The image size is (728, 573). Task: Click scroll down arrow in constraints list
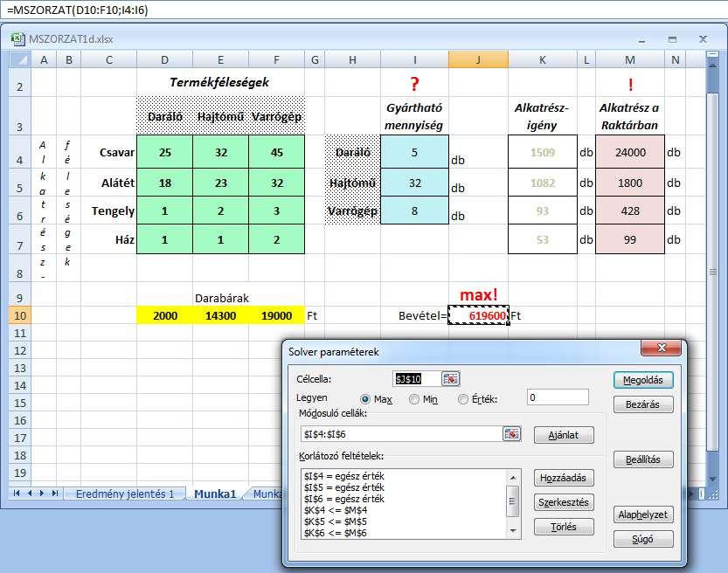[x=513, y=530]
